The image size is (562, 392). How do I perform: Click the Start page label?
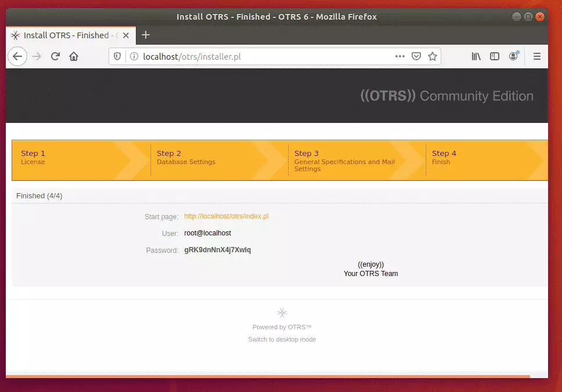point(161,216)
